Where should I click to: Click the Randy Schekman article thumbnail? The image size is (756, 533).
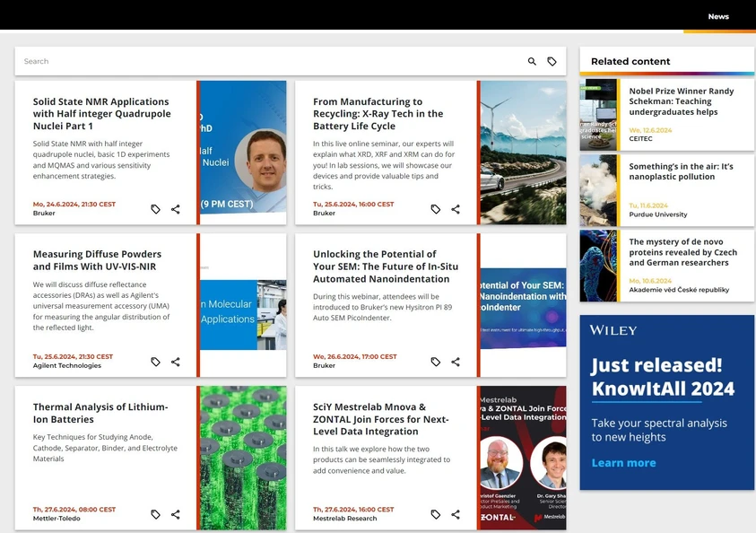pyautogui.click(x=598, y=115)
